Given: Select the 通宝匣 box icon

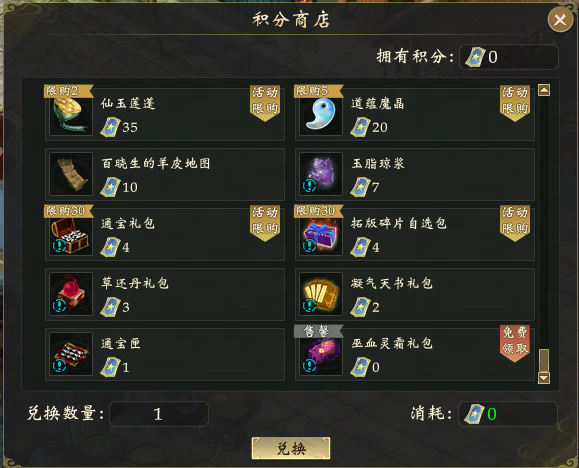Looking at the screenshot, I should point(71,354).
